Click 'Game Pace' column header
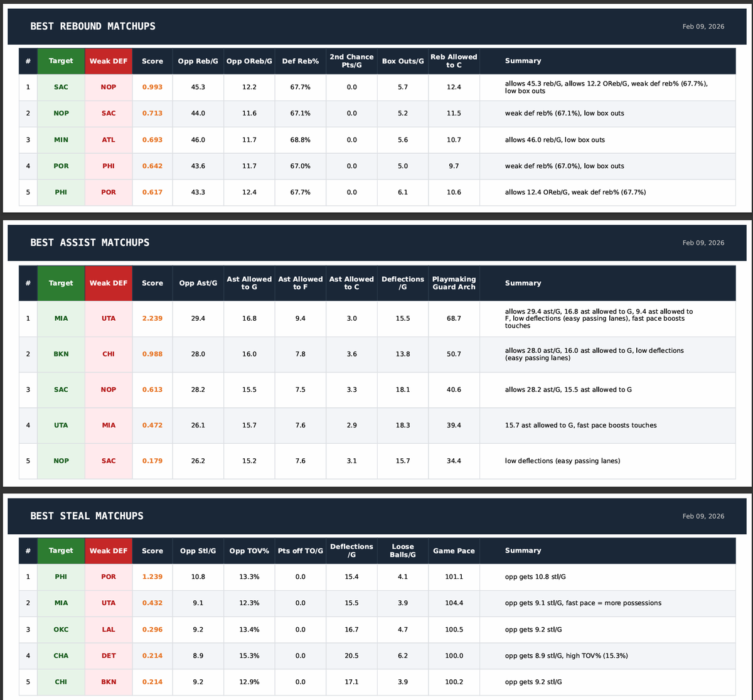 coord(454,551)
